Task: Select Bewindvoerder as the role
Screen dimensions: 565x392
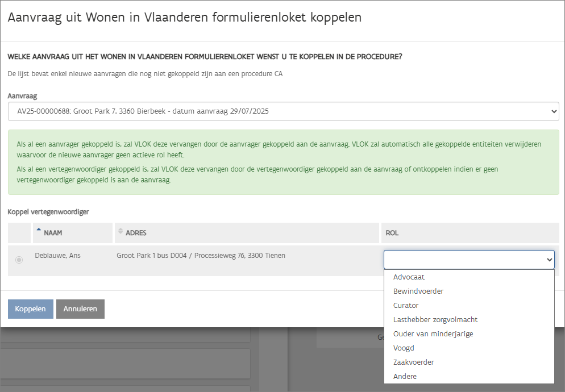Action: (418, 291)
